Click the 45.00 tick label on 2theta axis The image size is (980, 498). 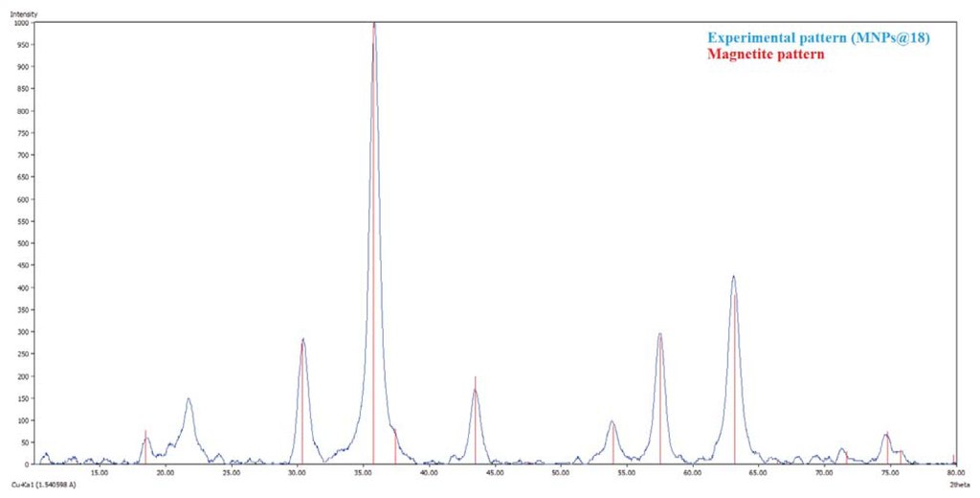coord(495,472)
